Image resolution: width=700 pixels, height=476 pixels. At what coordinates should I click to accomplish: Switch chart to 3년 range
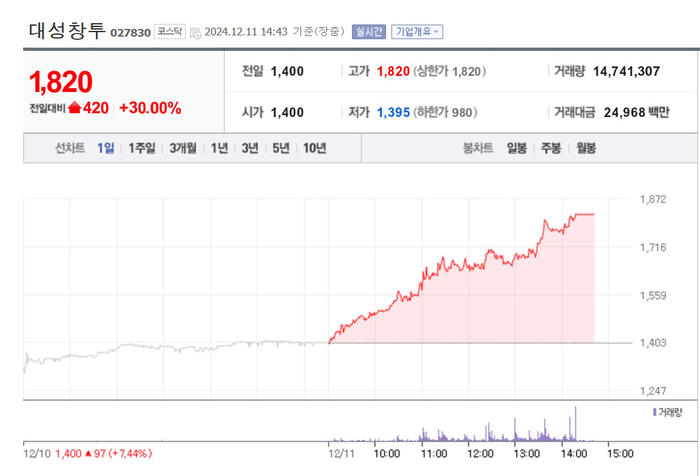pyautogui.click(x=250, y=148)
